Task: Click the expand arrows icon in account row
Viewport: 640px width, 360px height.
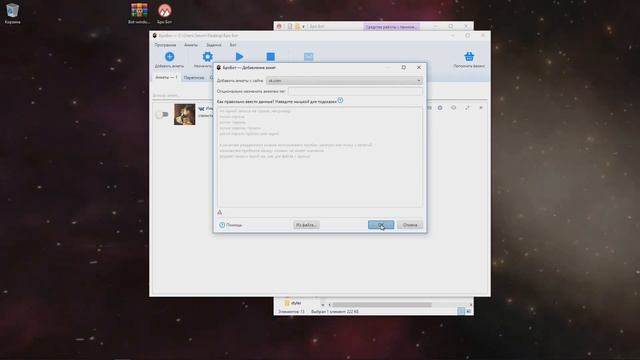Action: [467, 108]
